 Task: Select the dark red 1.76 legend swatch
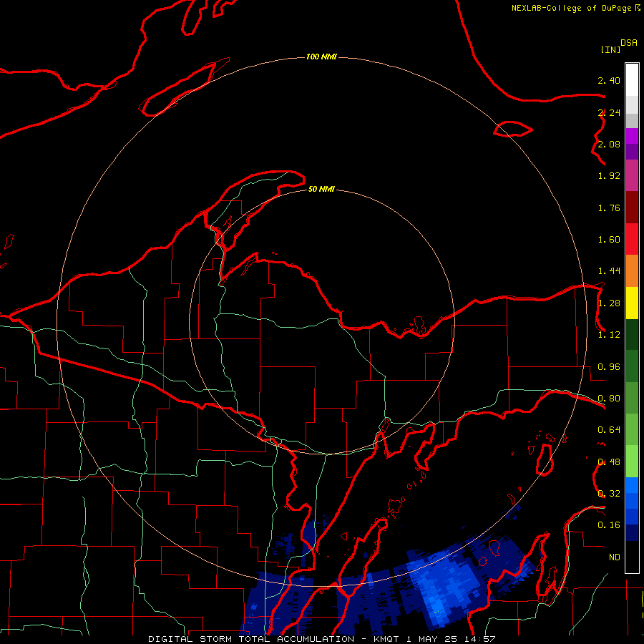(632, 208)
